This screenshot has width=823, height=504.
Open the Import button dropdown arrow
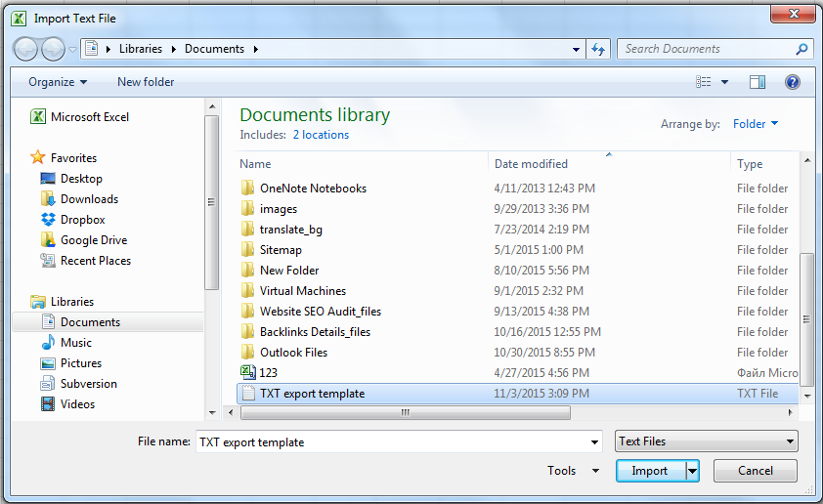[x=693, y=471]
